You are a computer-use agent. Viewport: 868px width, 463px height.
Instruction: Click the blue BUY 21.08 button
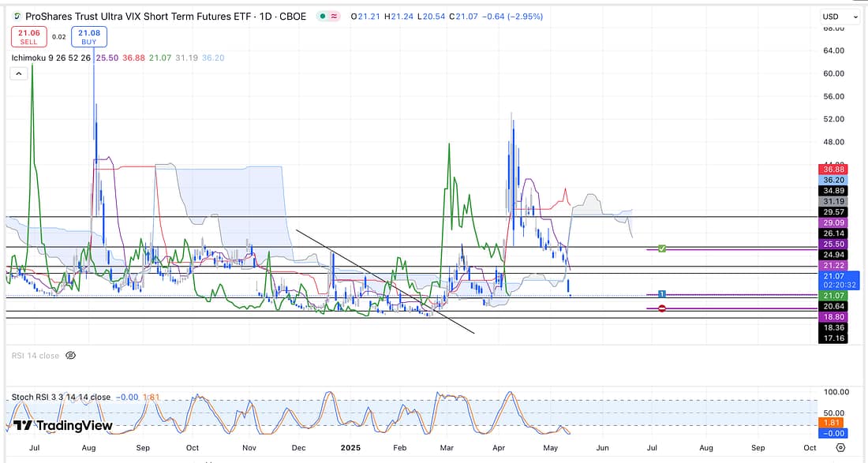pos(88,36)
